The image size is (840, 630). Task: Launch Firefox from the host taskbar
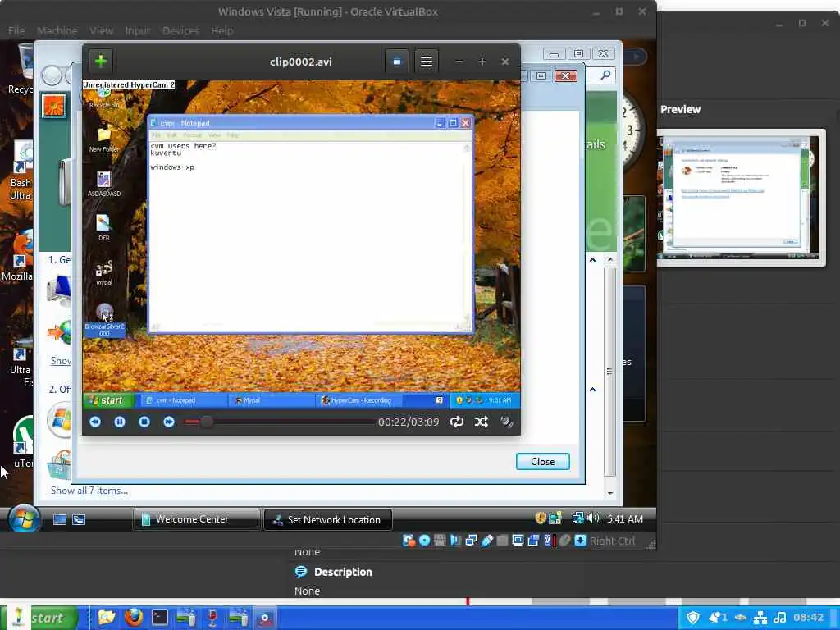click(134, 618)
